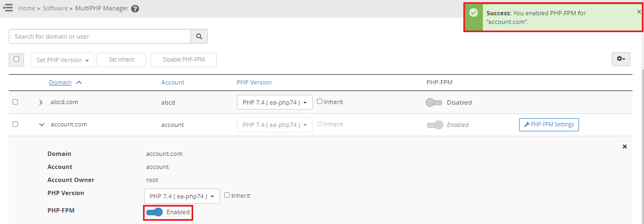
Task: Click the magnifier search button
Action: [199, 37]
